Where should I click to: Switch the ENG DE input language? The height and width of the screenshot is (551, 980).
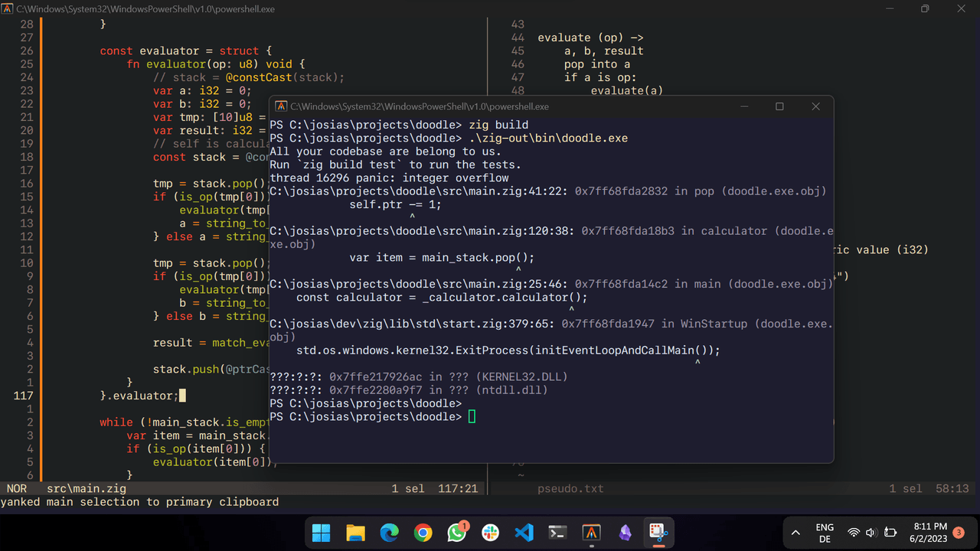[825, 533]
